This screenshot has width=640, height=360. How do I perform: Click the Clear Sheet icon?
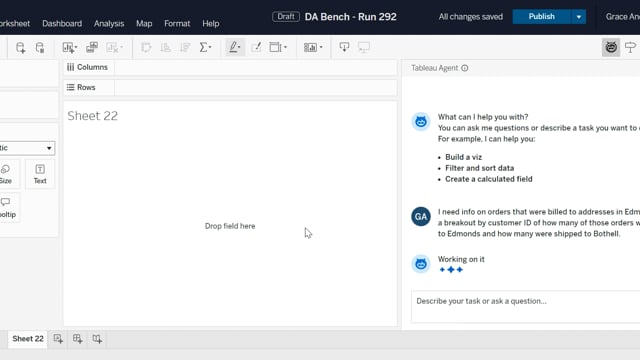point(112,47)
